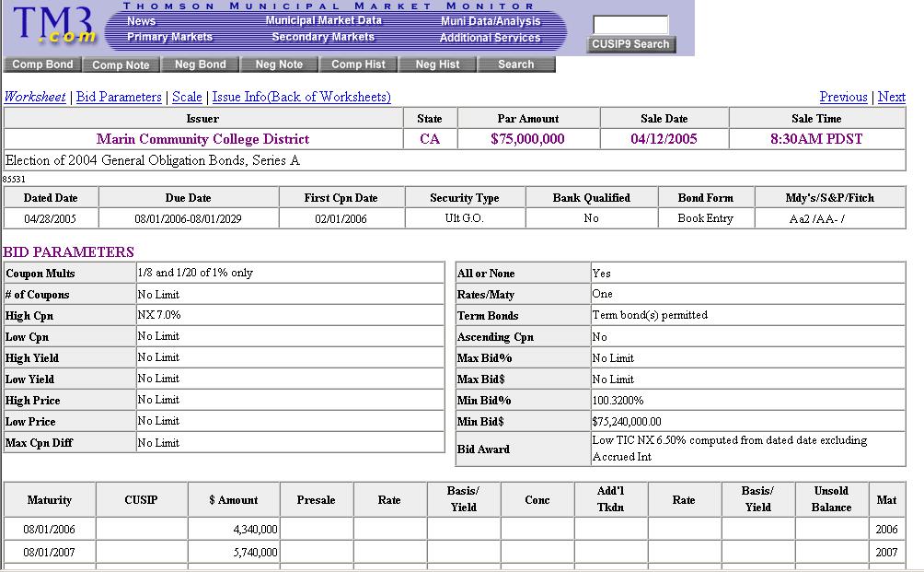This screenshot has width=924, height=572.
Task: Open the Search tab
Action: [x=516, y=64]
